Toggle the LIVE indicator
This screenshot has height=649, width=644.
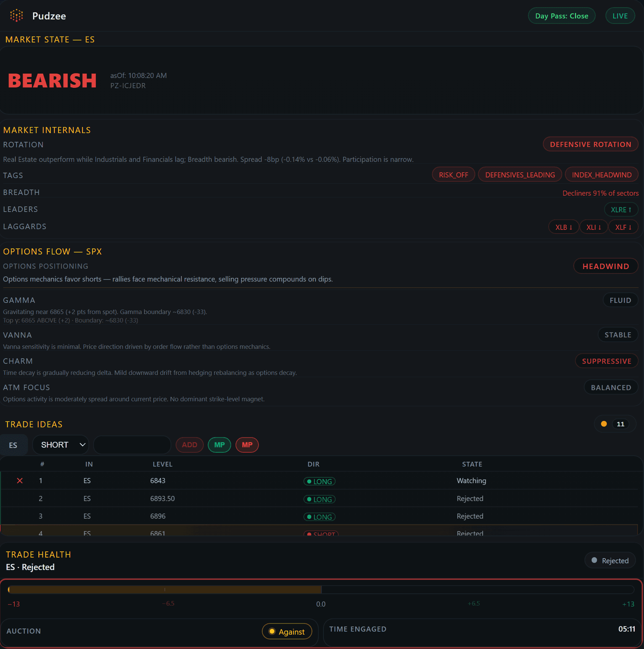point(620,16)
